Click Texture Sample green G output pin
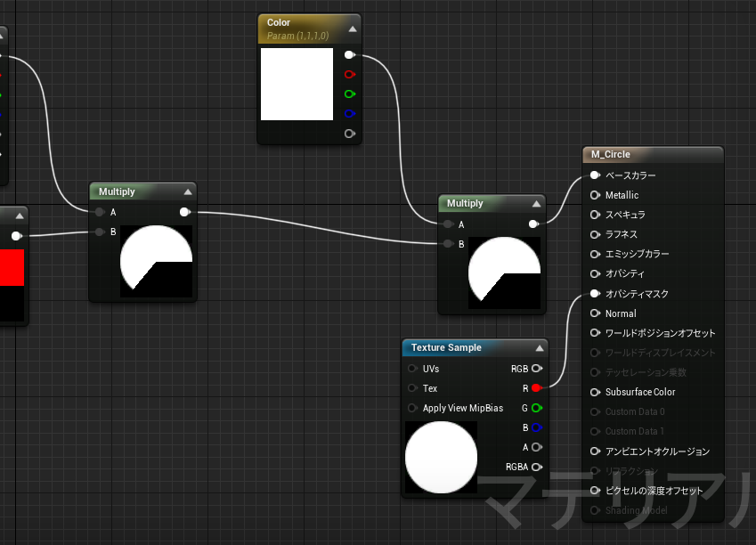756x545 pixels. (x=537, y=408)
